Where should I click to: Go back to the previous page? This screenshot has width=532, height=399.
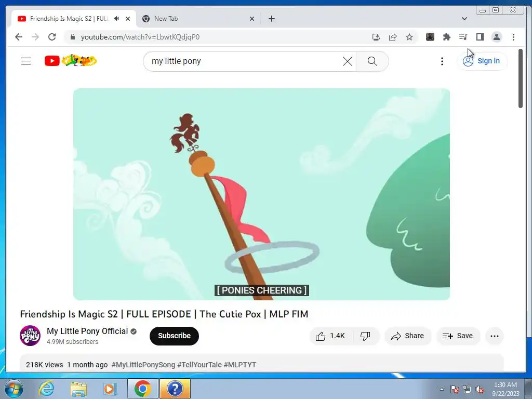19,37
